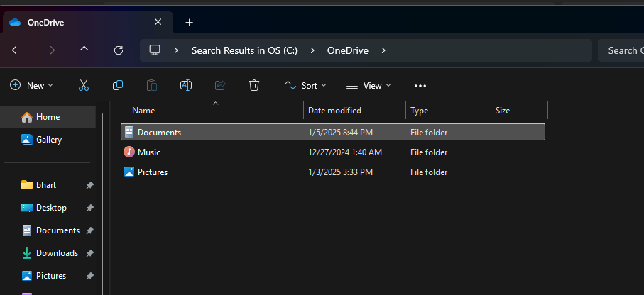The image size is (644, 295).
Task: Click OneDrive breadcrumb in address bar
Action: click(x=347, y=50)
